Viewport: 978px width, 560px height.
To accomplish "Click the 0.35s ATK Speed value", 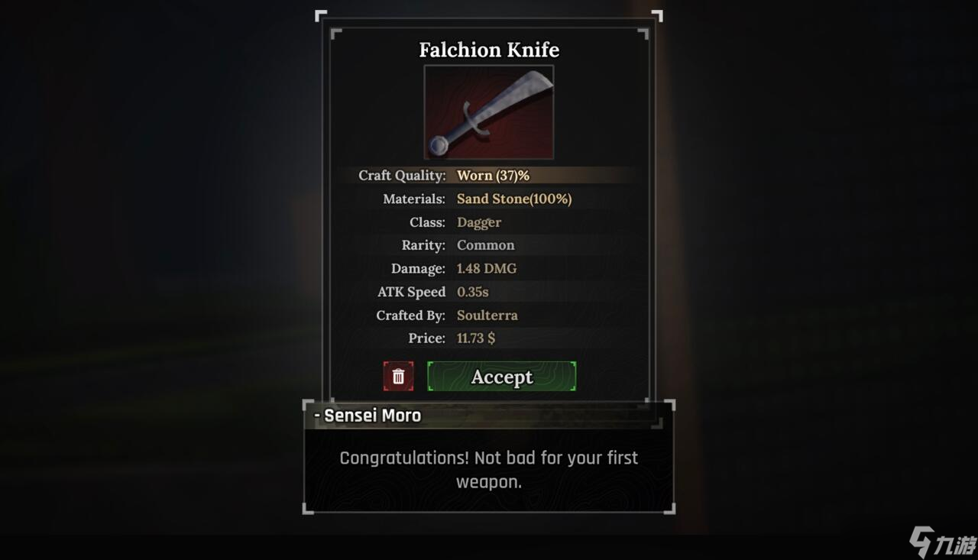I will tap(473, 292).
